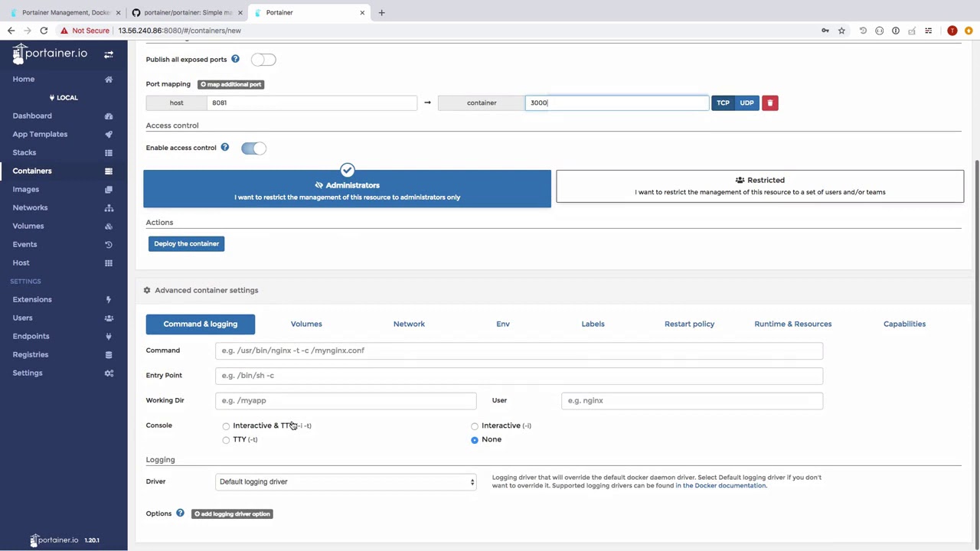
Task: Click the map additional port button
Action: tap(230, 84)
